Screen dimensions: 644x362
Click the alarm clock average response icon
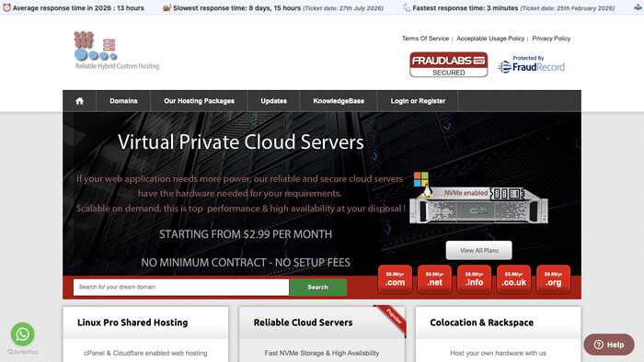(x=6, y=7)
